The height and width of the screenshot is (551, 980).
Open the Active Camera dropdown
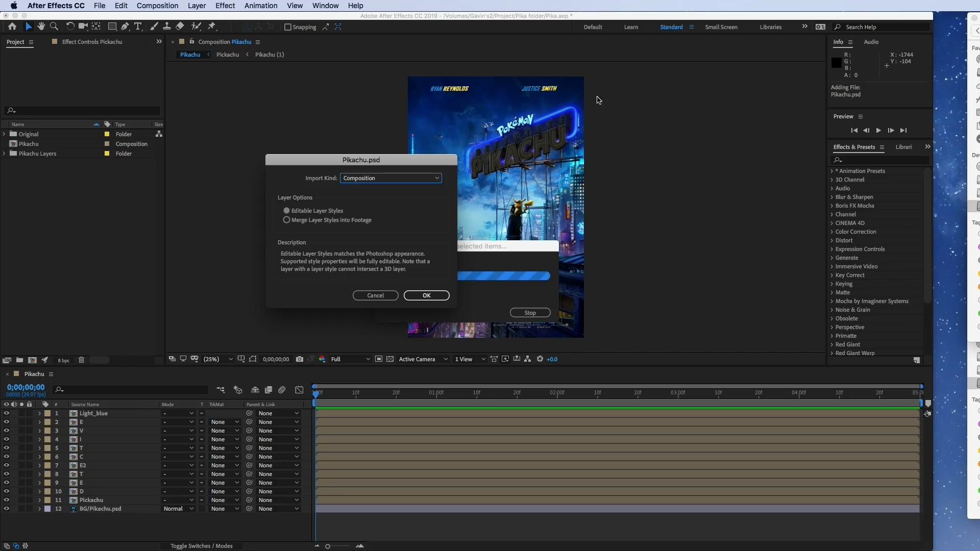[423, 360]
